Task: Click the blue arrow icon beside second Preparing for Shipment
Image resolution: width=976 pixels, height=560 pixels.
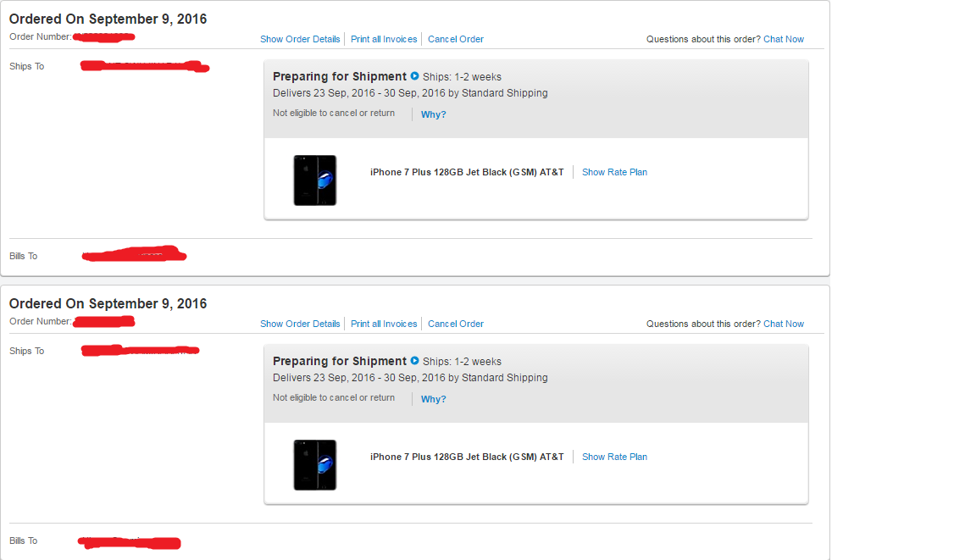Action: (414, 361)
